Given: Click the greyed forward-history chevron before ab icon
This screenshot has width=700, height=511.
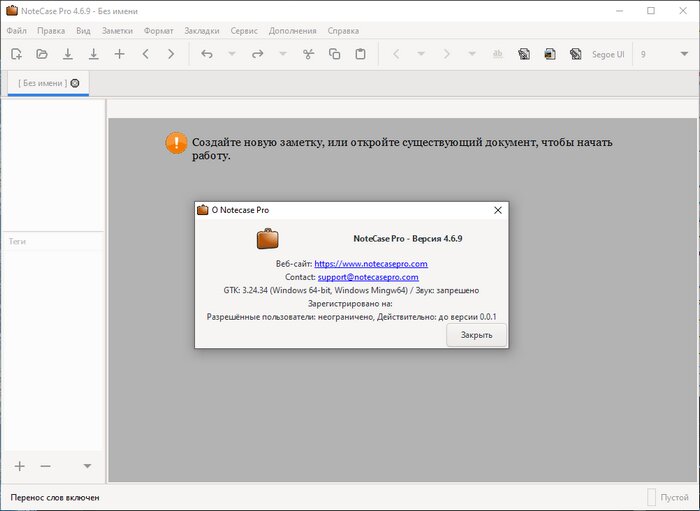Looking at the screenshot, I should [x=446, y=54].
